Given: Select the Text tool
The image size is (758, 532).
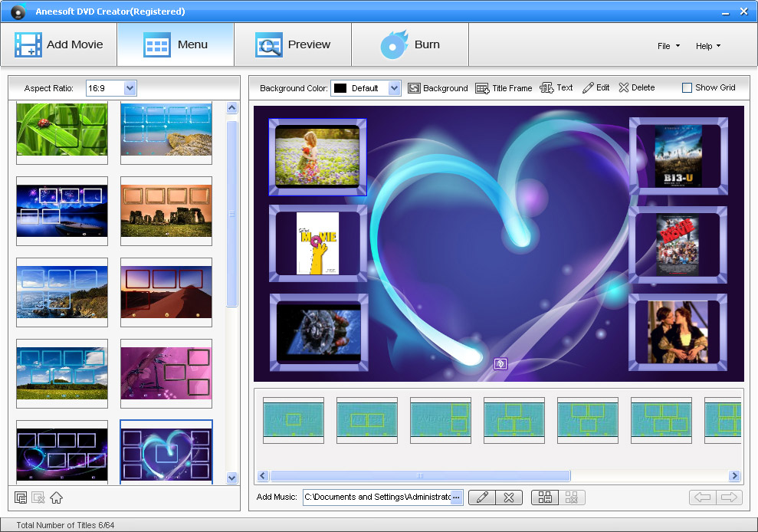Looking at the screenshot, I should coord(556,88).
